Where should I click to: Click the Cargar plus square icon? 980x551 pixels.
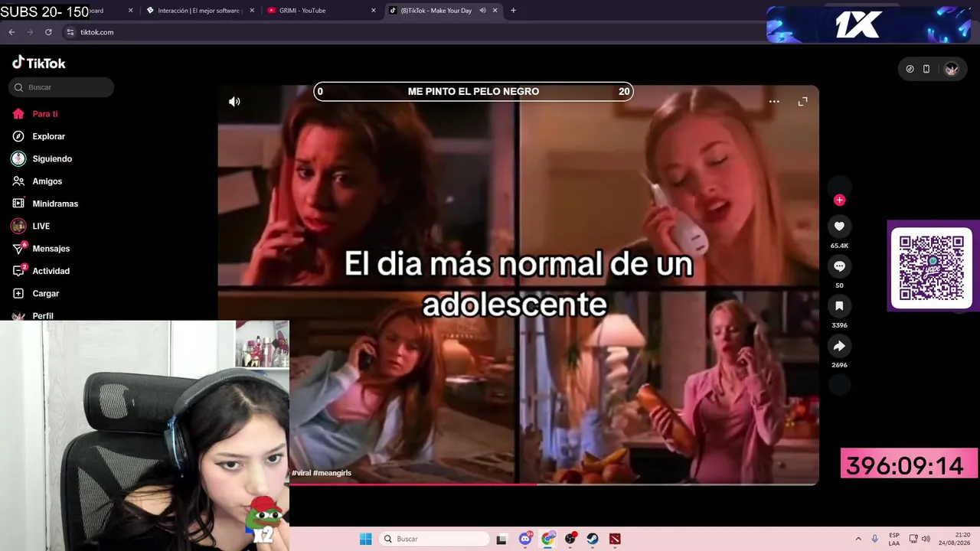click(x=18, y=293)
